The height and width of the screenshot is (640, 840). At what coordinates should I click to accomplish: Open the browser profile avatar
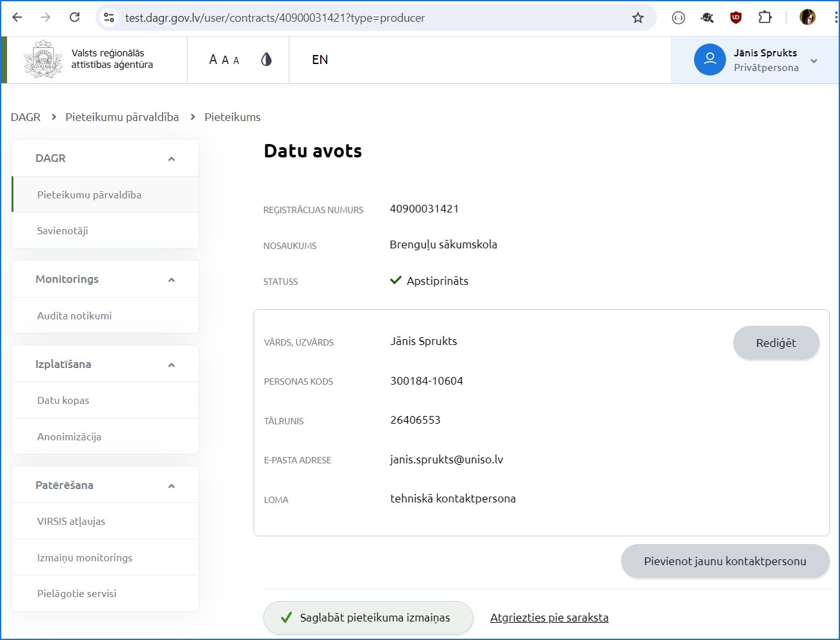(x=807, y=17)
